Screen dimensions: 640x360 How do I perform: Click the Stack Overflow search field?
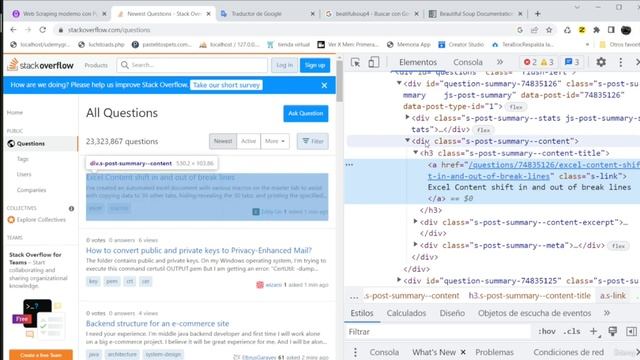click(192, 65)
